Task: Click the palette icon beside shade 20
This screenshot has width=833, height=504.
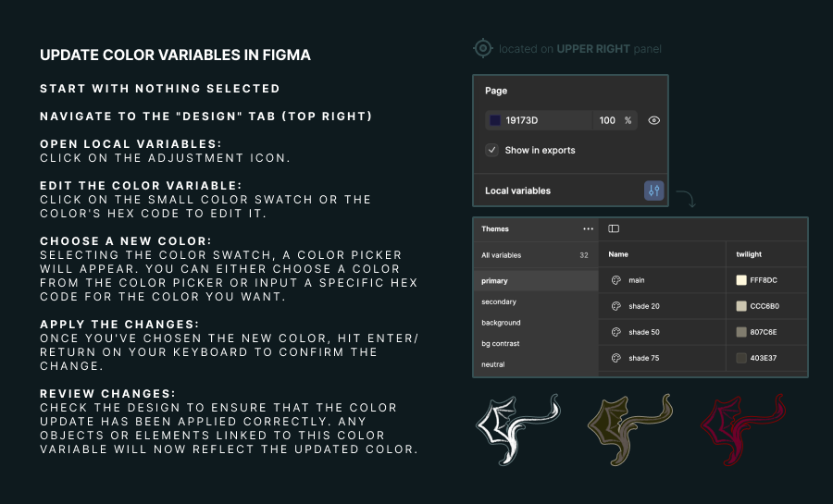Action: [x=615, y=306]
